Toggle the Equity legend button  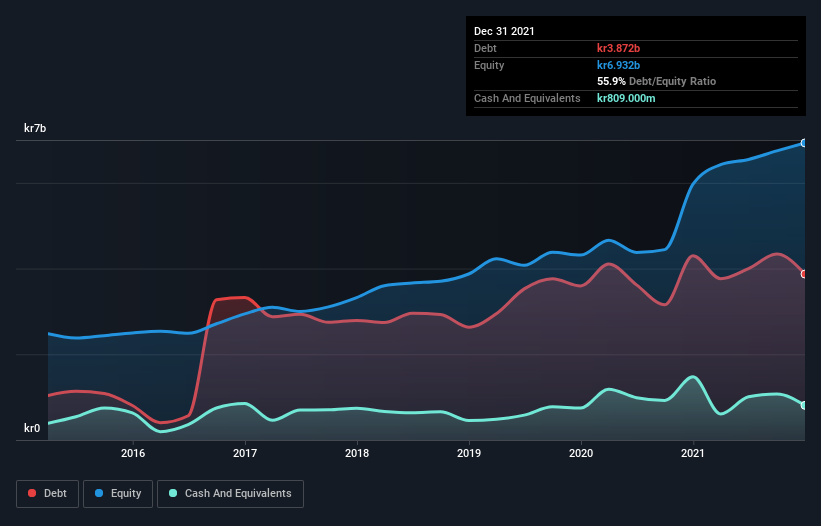tap(118, 494)
